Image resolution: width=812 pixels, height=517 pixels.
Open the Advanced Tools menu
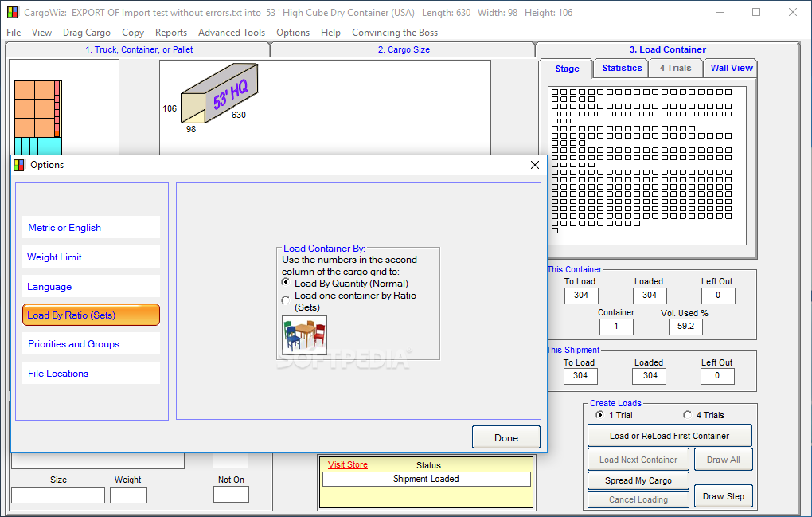click(x=232, y=33)
